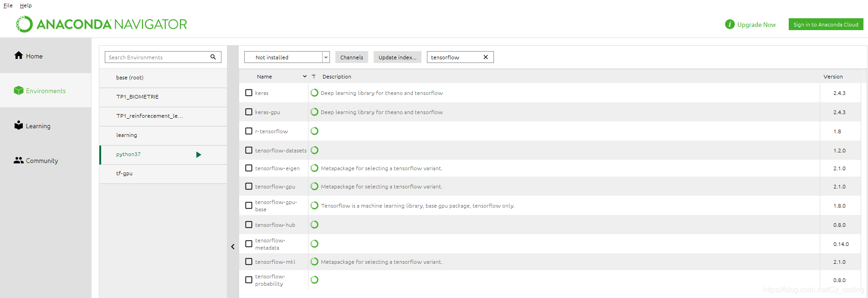Click the Update index... button
This screenshot has width=868, height=298.
397,57
